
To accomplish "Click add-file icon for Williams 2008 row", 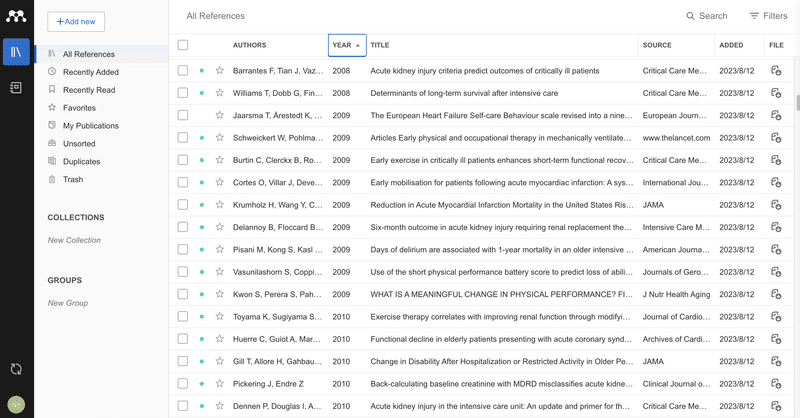I will [x=776, y=93].
